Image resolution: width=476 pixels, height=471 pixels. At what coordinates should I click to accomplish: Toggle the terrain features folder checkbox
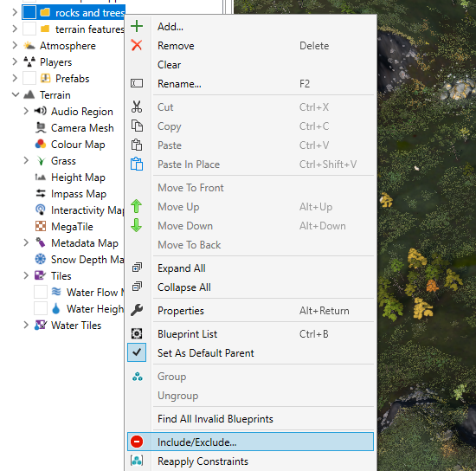(29, 29)
